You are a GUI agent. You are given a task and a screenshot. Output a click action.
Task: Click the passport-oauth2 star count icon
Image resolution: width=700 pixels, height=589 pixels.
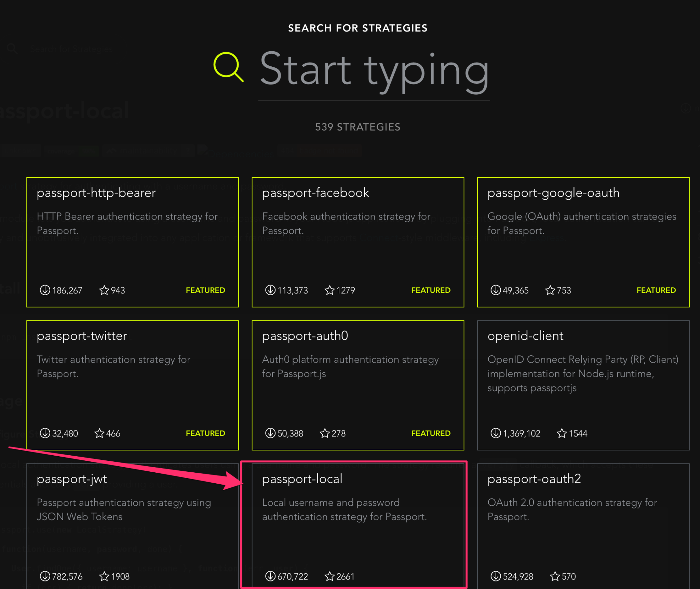(x=555, y=576)
